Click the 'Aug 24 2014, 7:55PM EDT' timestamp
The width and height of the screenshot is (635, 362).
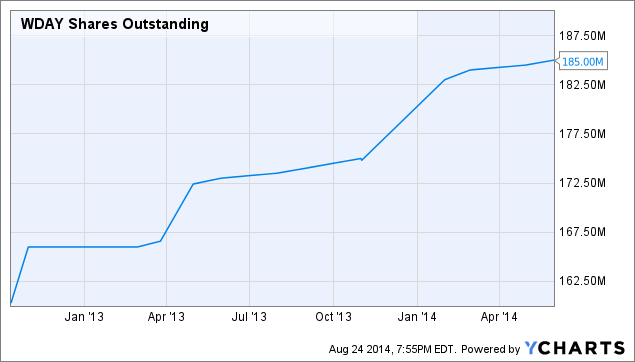pos(392,349)
